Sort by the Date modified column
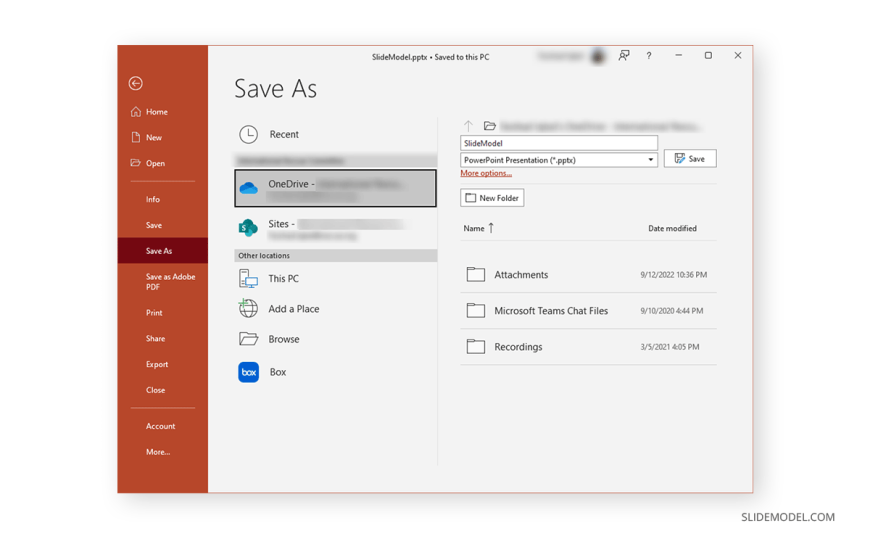The width and height of the screenshot is (870, 539). [672, 229]
